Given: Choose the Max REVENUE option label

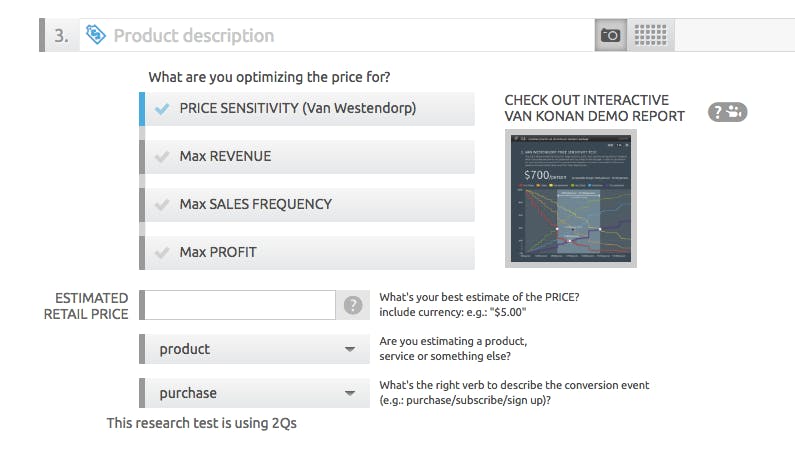Looking at the screenshot, I should (x=225, y=156).
